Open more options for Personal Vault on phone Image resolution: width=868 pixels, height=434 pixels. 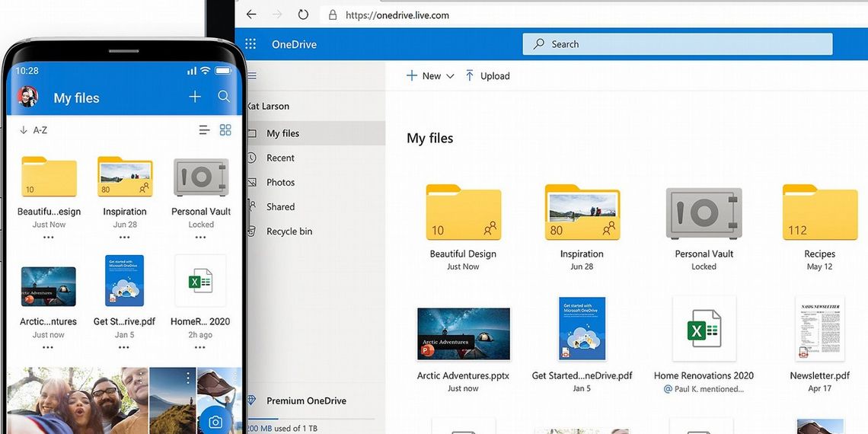click(x=200, y=237)
